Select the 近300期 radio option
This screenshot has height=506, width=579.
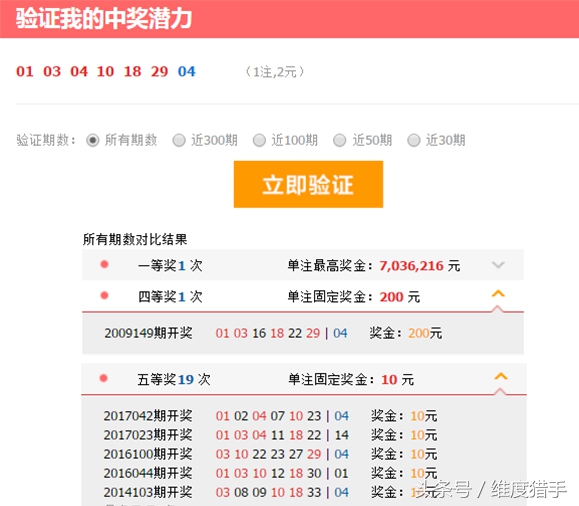(179, 140)
